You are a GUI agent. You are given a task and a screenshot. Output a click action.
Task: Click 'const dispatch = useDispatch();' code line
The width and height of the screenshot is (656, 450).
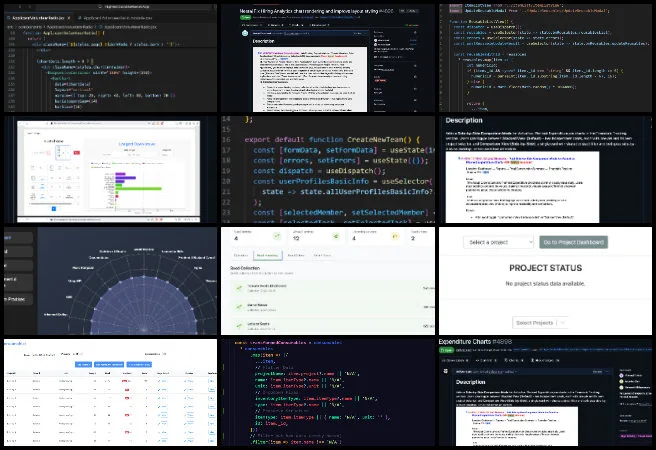click(319, 171)
